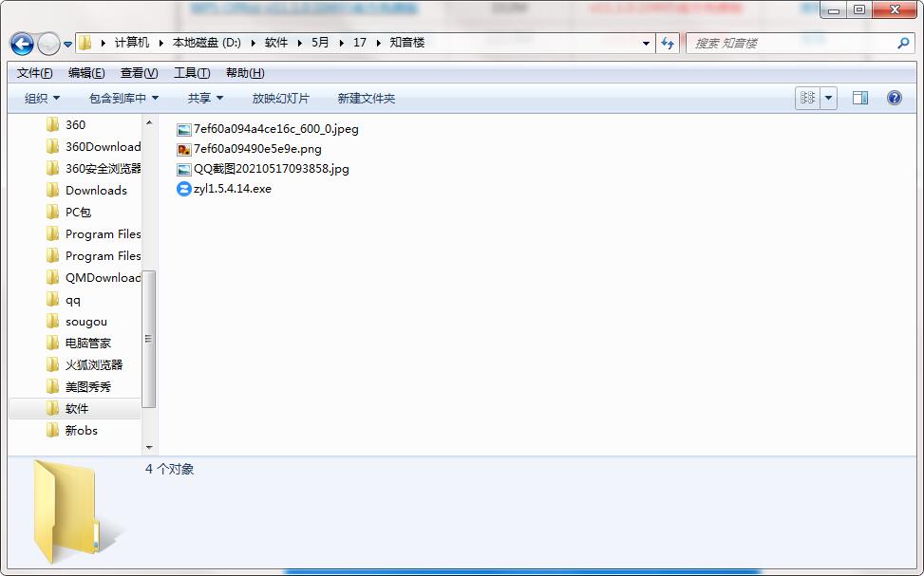
Task: Expand the arrow after 软件 breadcrumb
Action: [299, 43]
